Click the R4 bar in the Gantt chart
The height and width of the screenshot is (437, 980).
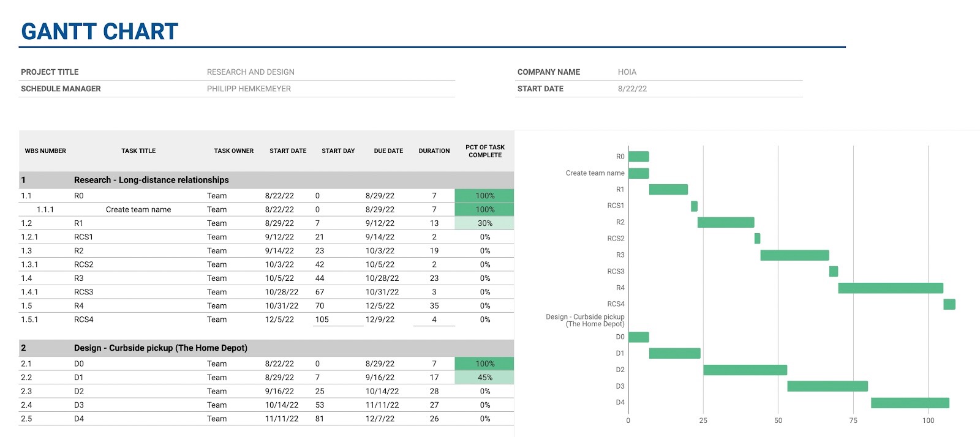(x=890, y=288)
